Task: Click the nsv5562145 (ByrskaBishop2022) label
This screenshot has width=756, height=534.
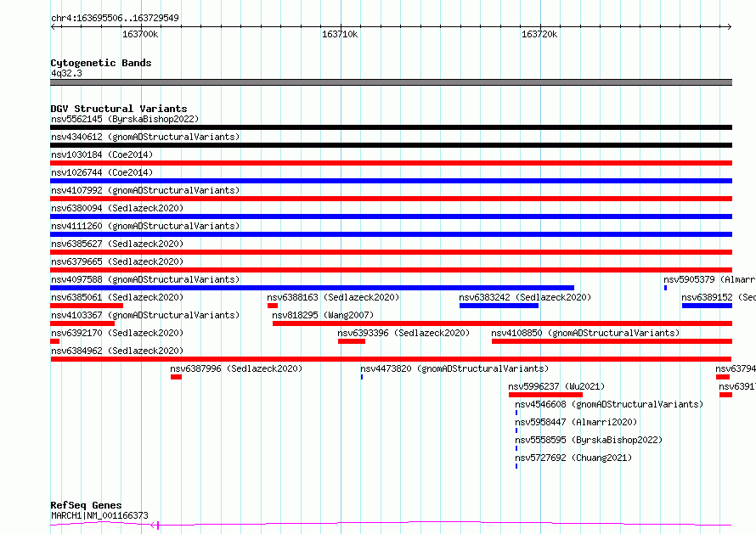Action: pyautogui.click(x=125, y=119)
